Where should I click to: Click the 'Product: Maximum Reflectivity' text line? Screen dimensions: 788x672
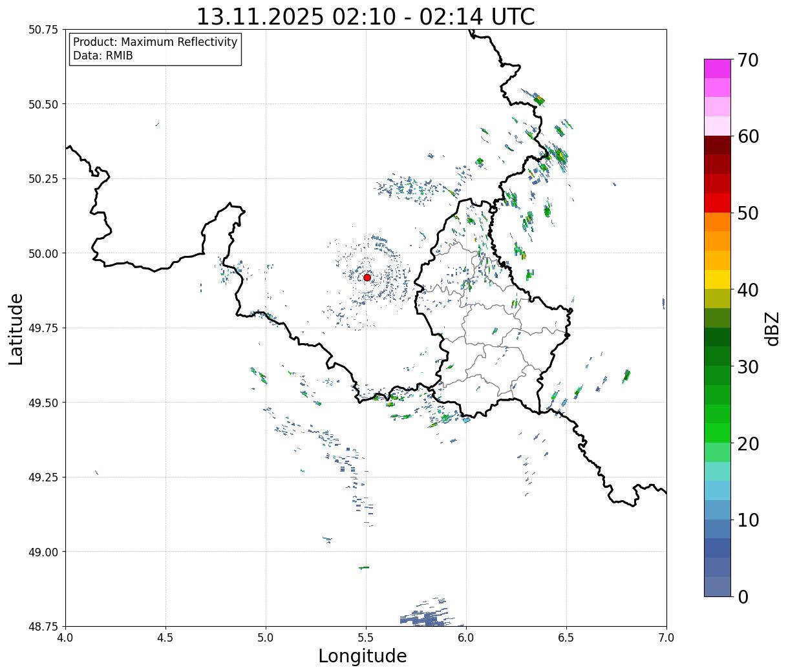155,42
